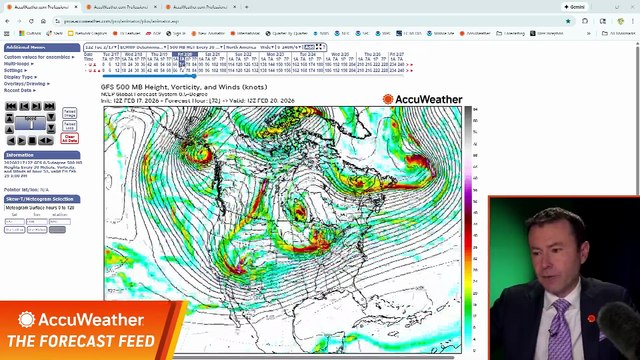The height and width of the screenshot is (360, 640).
Task: Click the bookmark star icon
Action: 568,21
